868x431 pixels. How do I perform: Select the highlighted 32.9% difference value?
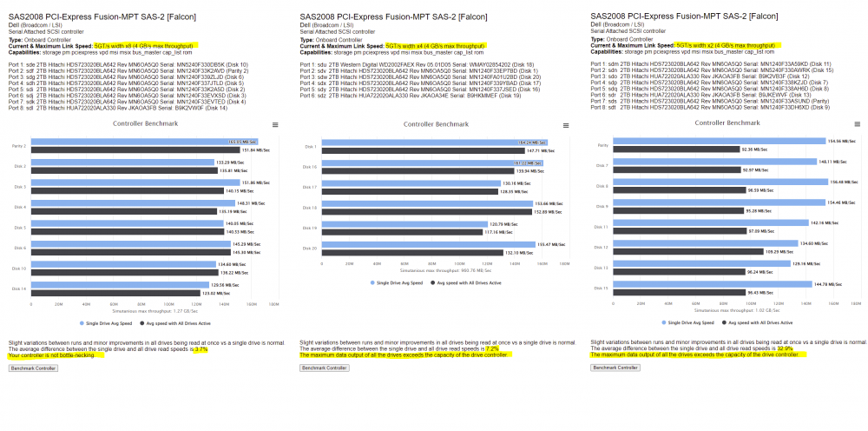point(785,348)
